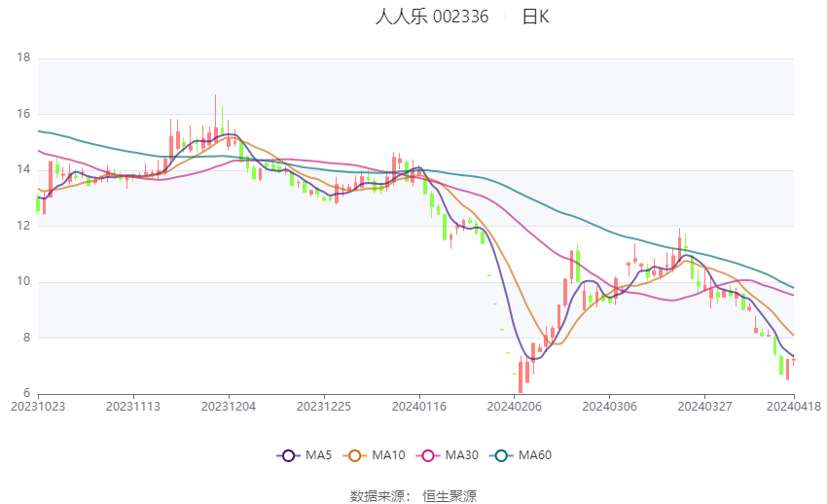The width and height of the screenshot is (827, 504).
Task: Click the 20240116 x-axis date label
Action: (419, 407)
